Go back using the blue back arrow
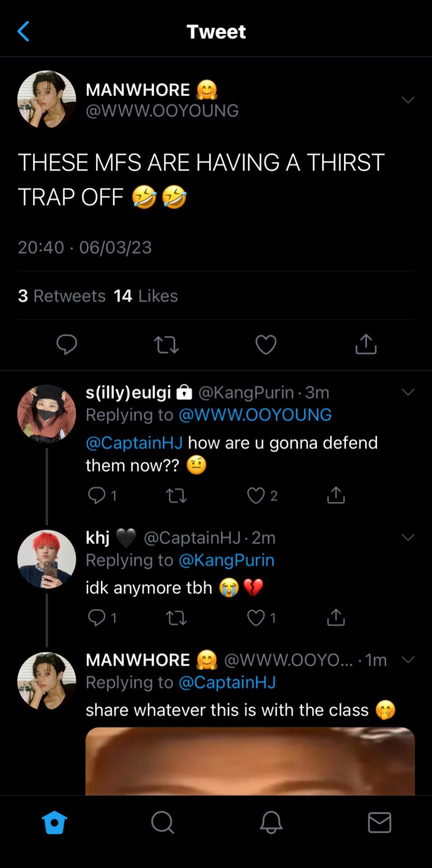Viewport: 432px width, 868px height. click(23, 32)
